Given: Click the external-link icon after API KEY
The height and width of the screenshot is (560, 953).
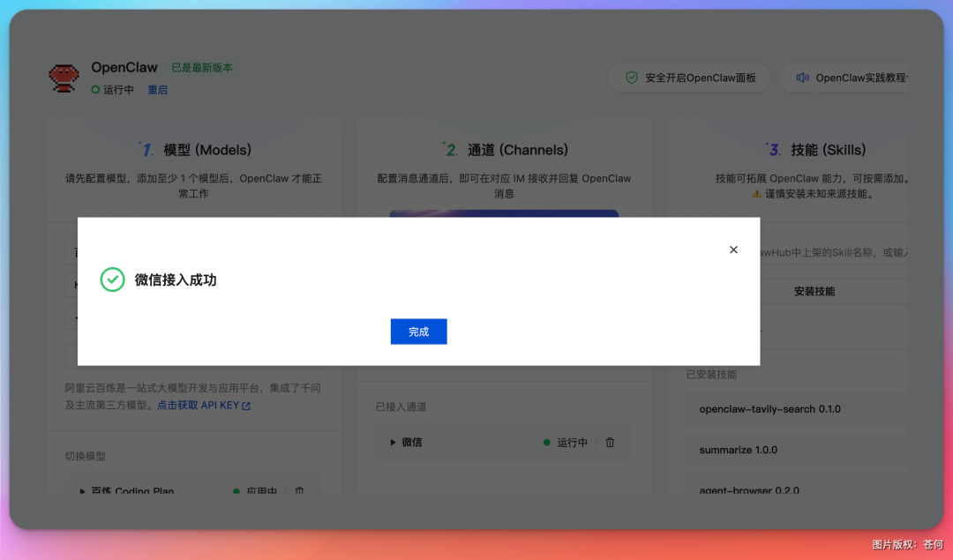Looking at the screenshot, I should (x=248, y=407).
